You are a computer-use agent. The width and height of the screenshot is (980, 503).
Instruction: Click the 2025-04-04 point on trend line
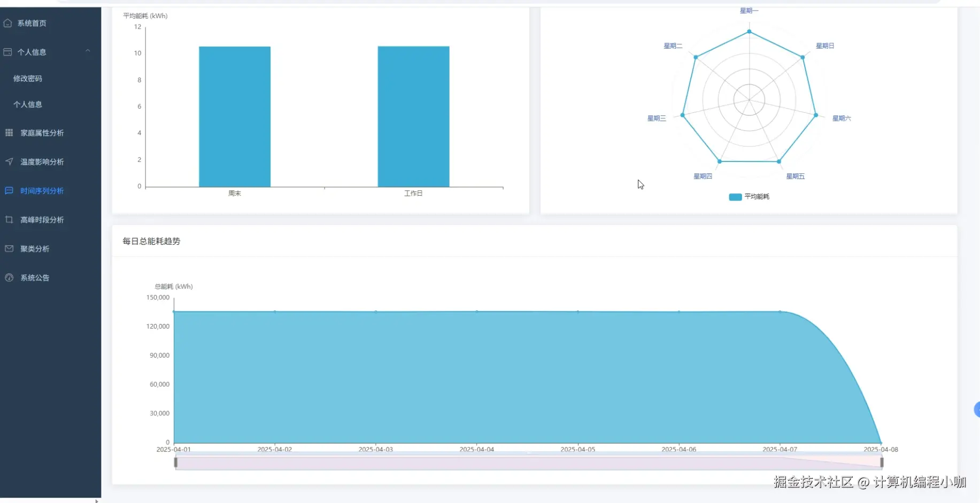[x=477, y=312]
